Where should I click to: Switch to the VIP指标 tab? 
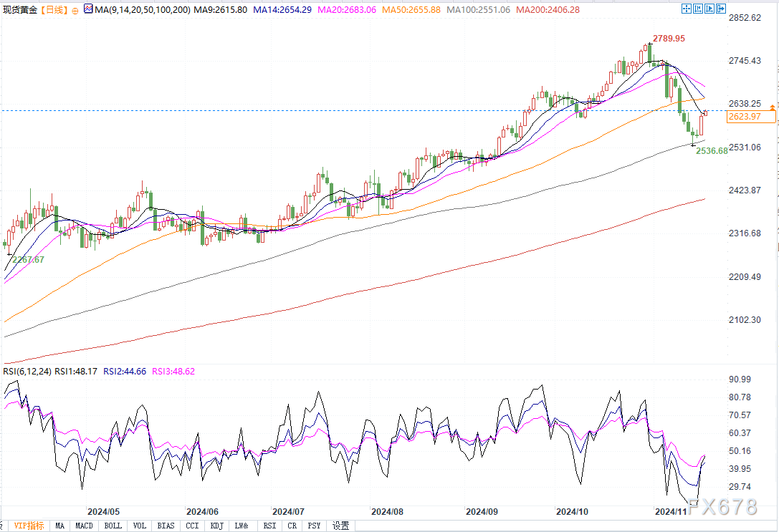coord(29,526)
